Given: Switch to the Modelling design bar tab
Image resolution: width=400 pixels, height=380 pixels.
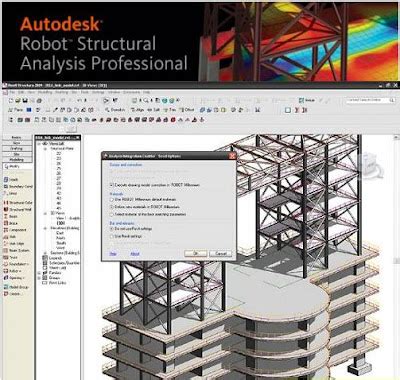Looking at the screenshot, I should pos(17,160).
